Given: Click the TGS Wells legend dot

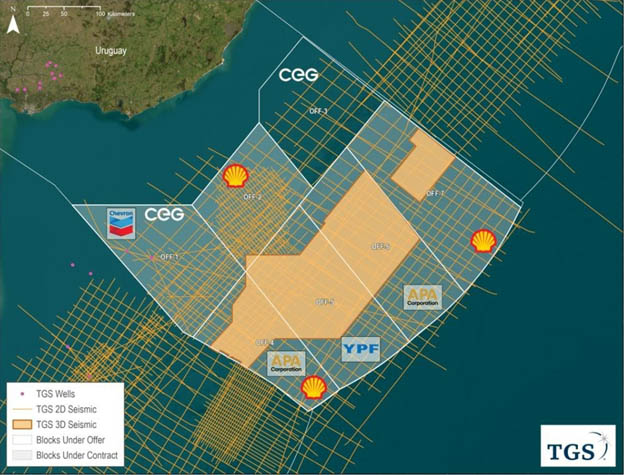Looking at the screenshot, I should (x=22, y=394).
